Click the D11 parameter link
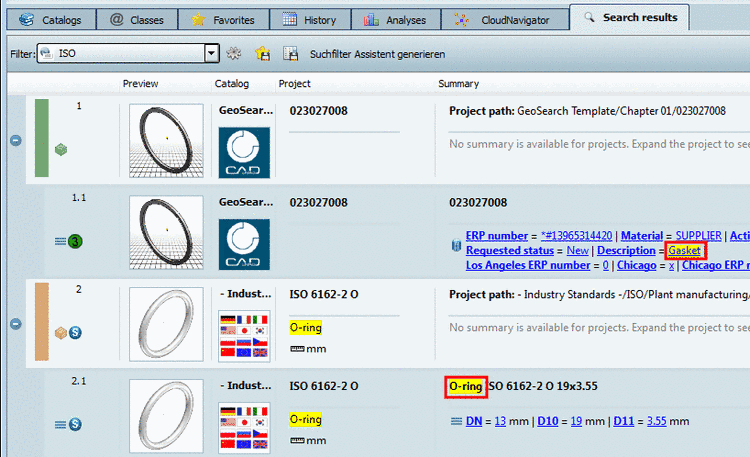Screen dimensions: 750x457 [x=624, y=421]
